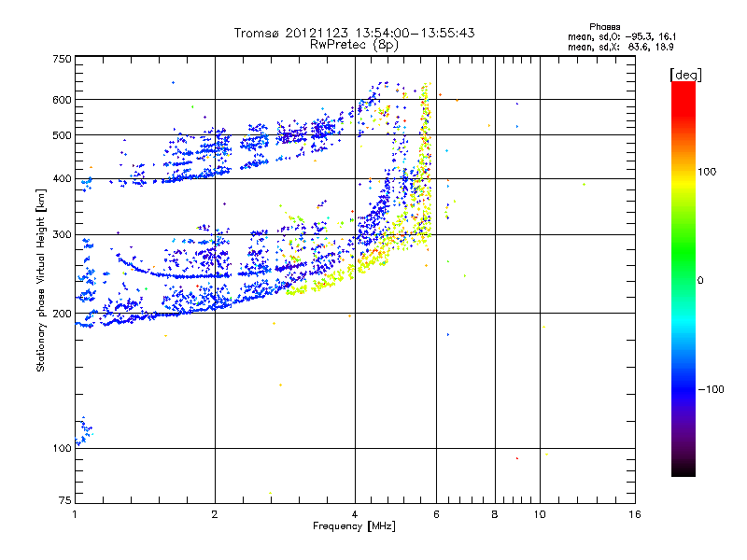747x560 pixels.
Task: Click the 'mean, sd,X: 83.6, 18.9' text
Action: [621, 47]
